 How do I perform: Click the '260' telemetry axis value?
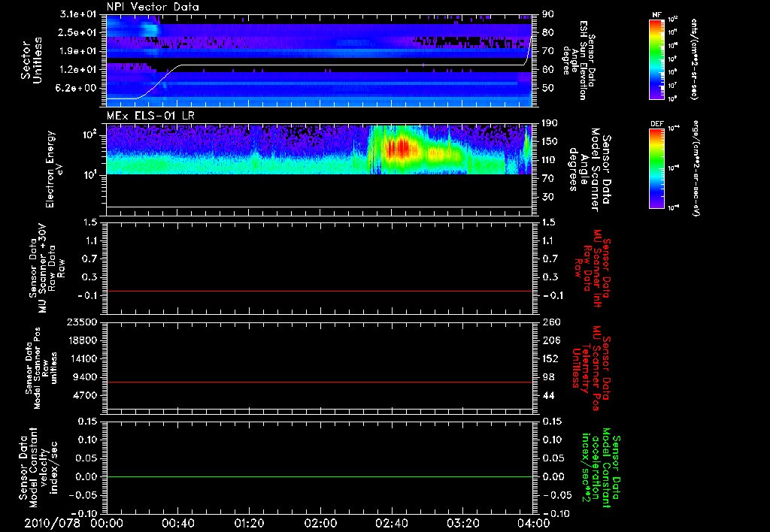551,322
